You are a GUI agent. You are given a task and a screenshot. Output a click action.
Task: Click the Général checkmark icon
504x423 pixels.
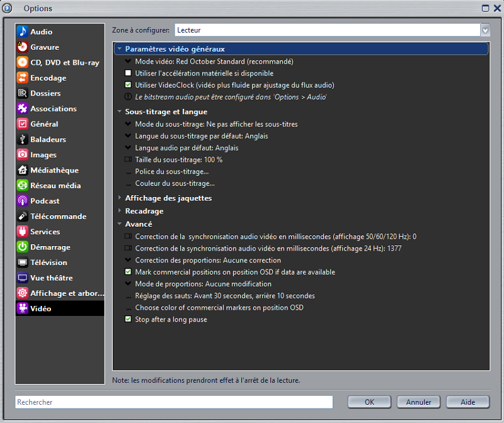23,124
